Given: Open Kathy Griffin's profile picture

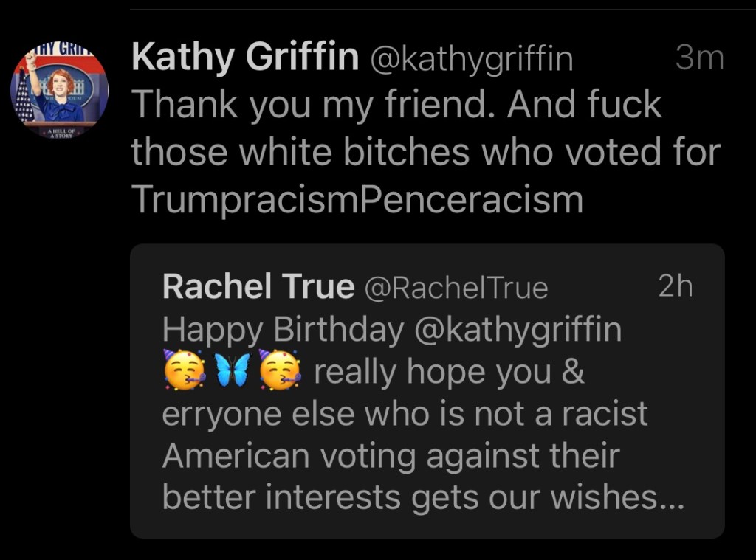Looking at the screenshot, I should (x=59, y=91).
